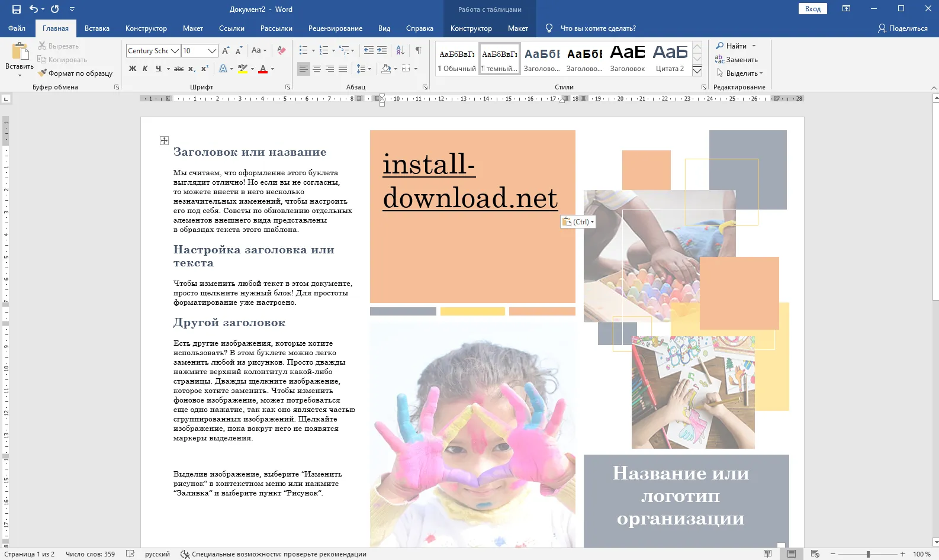Image resolution: width=939 pixels, height=560 pixels.
Task: Click the Sort (А-Я) icon
Action: pyautogui.click(x=400, y=51)
